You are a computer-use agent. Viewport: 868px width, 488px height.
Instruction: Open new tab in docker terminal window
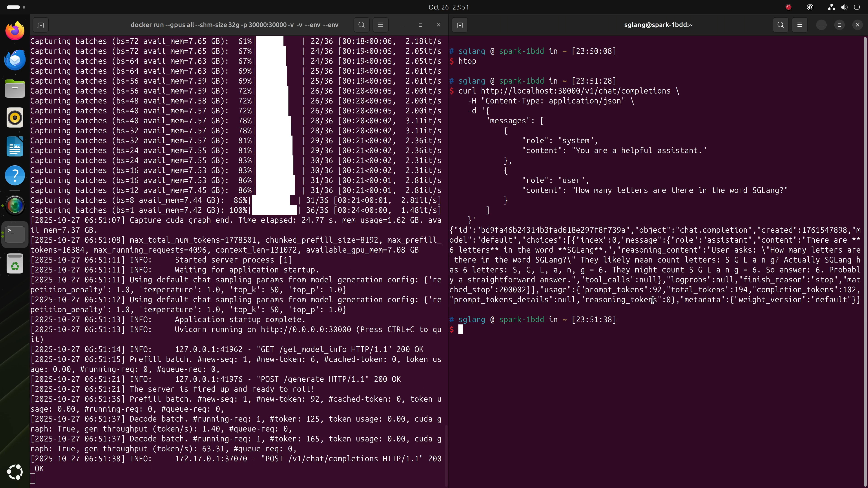(x=41, y=25)
